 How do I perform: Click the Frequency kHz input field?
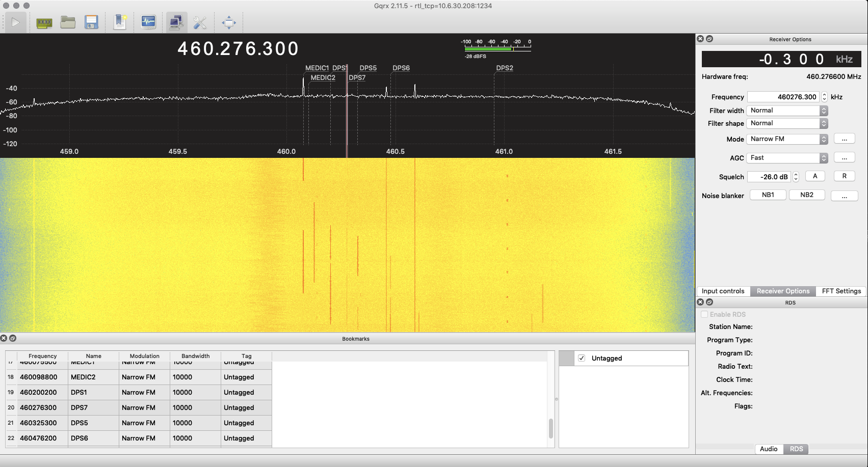click(x=783, y=97)
